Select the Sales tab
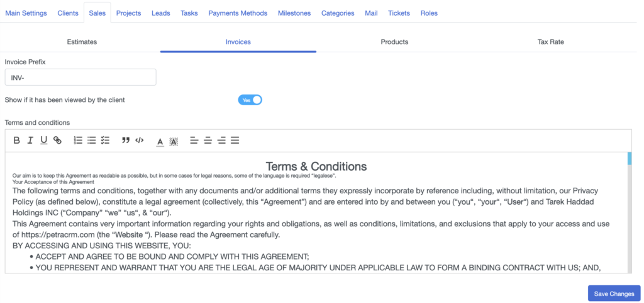Viewport: 644px width, 303px height. point(97,13)
